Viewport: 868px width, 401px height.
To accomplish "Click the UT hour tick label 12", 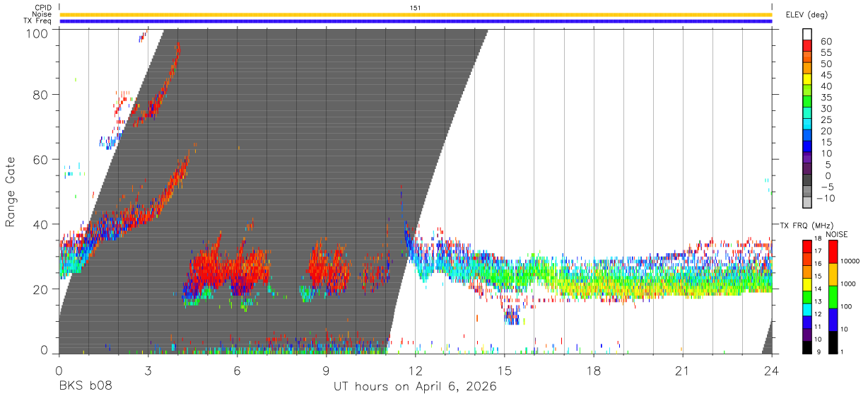I will click(415, 370).
